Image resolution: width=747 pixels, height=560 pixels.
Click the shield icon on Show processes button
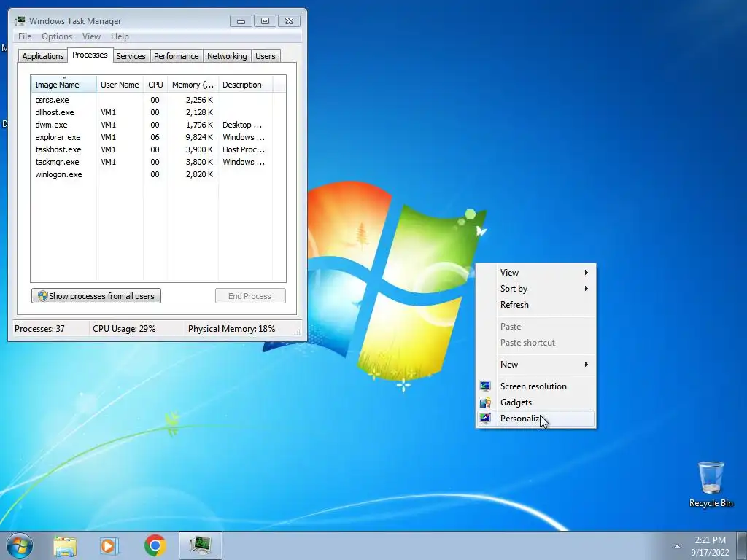43,296
